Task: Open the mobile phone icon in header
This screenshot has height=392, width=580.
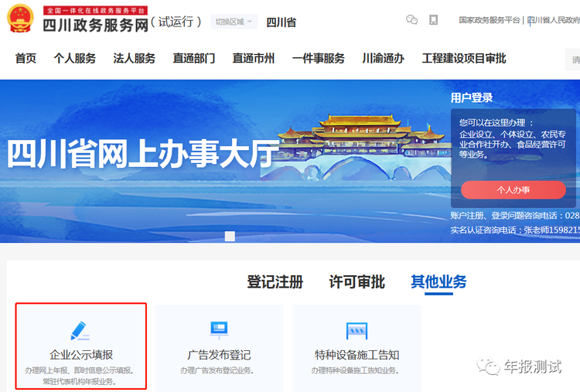Action: pos(434,19)
